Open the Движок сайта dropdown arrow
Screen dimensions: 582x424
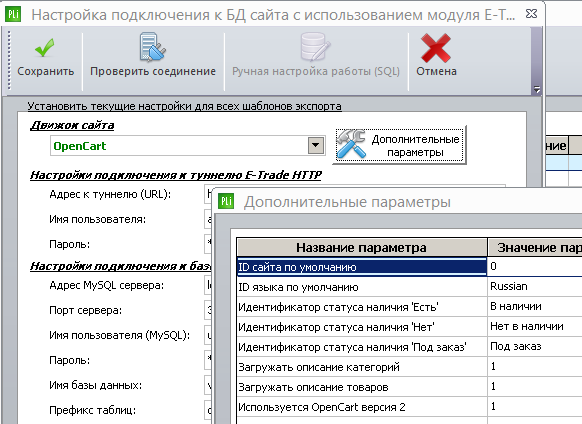coord(315,145)
